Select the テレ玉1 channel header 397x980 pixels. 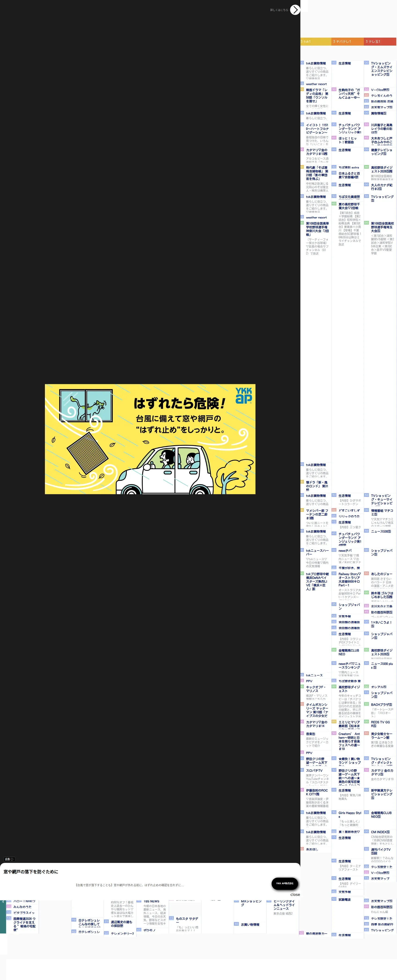380,41
